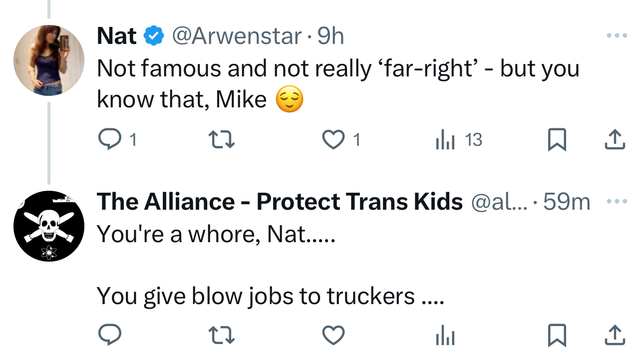Reply to Nat's tweet
Image resolution: width=644 pixels, height=364 pixels.
(x=108, y=140)
